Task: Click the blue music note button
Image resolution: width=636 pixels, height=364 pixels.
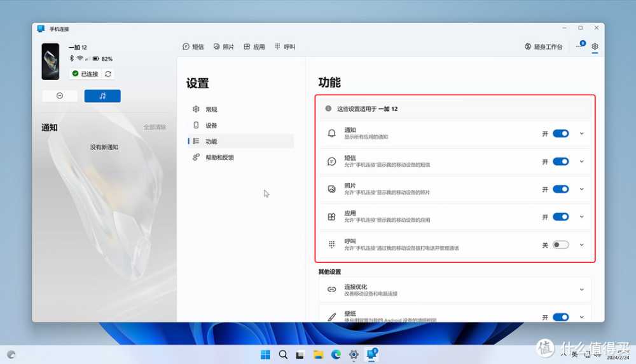Action: (x=102, y=96)
